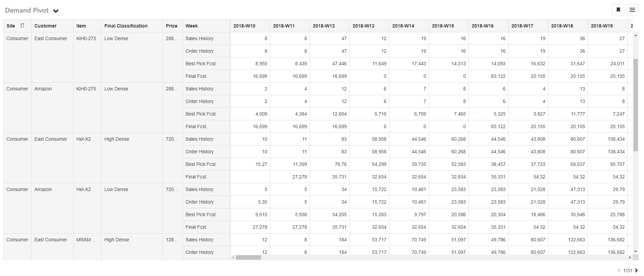Click vertical scrollbar up arrow
Screen dimensions: 644x276
636,35
